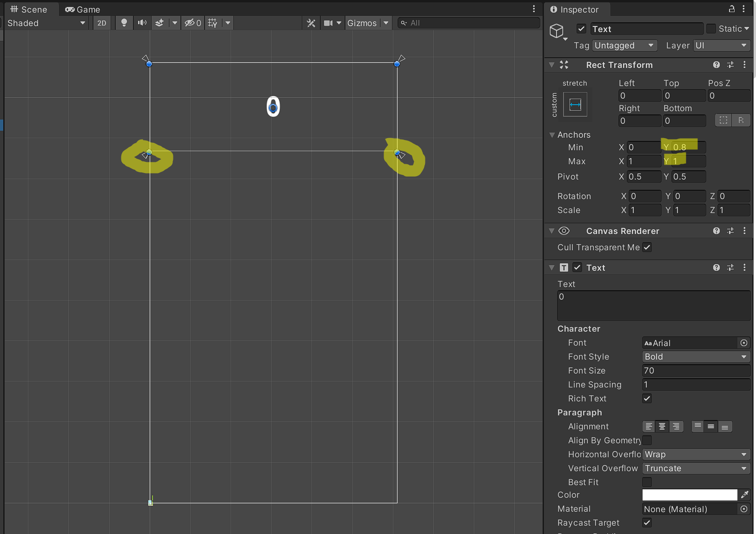Collapse the Anchors section
756x534 pixels.
[552, 135]
